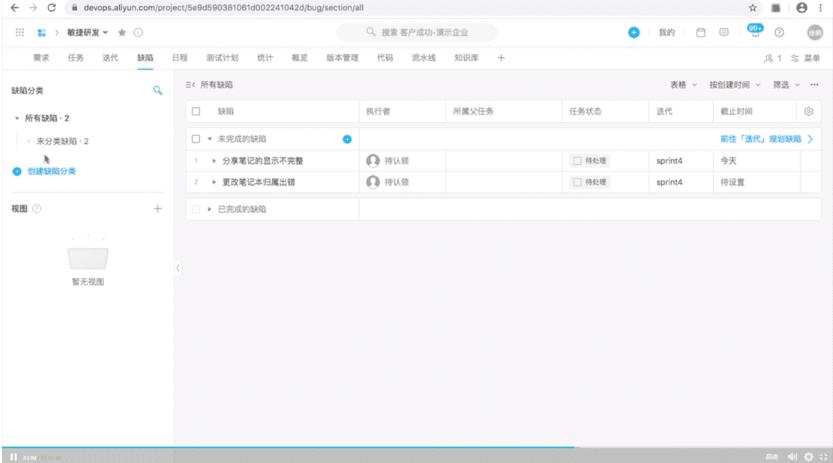Image resolution: width=833 pixels, height=463 pixels.
Task: Focus the 搜索 search input field
Action: tap(417, 32)
